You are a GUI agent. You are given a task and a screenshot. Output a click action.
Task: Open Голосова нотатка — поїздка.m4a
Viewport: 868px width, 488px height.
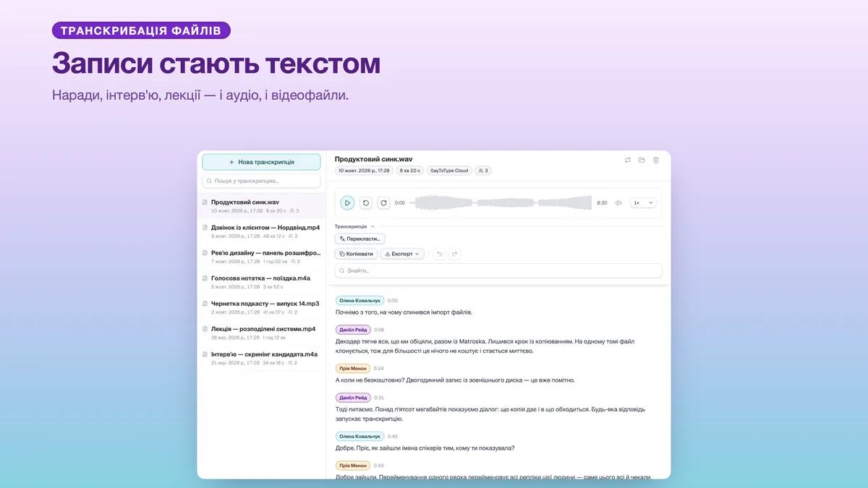coord(261,282)
